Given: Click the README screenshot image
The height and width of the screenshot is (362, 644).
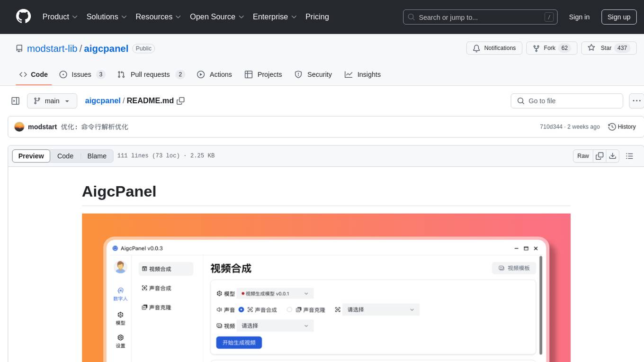Looking at the screenshot, I should tap(326, 288).
